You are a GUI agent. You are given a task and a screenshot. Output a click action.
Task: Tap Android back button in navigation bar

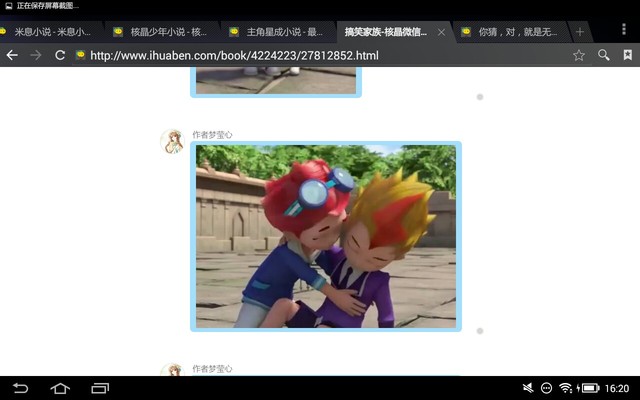tap(20, 388)
